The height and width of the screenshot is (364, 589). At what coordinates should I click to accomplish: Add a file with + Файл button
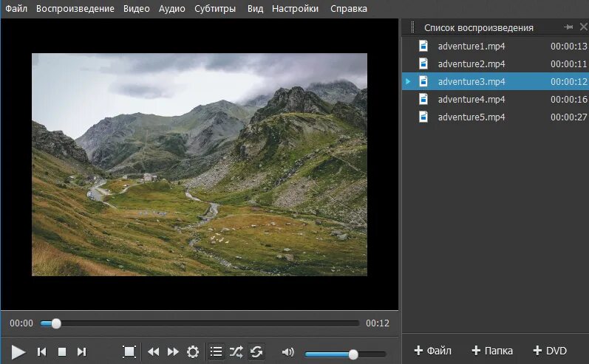coord(433,351)
